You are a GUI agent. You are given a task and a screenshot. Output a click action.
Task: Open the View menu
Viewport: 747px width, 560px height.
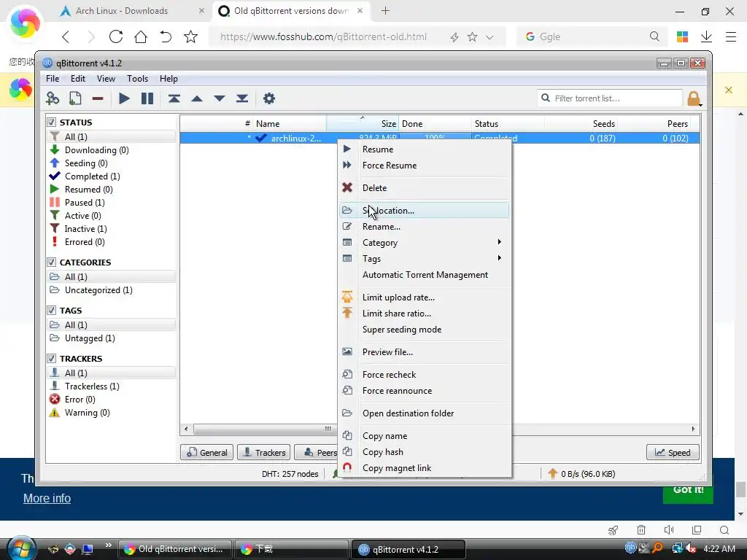106,79
